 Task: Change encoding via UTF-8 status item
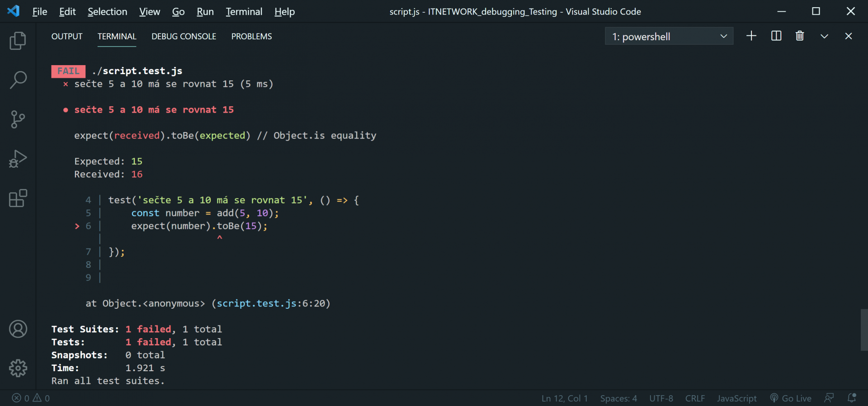pos(661,398)
